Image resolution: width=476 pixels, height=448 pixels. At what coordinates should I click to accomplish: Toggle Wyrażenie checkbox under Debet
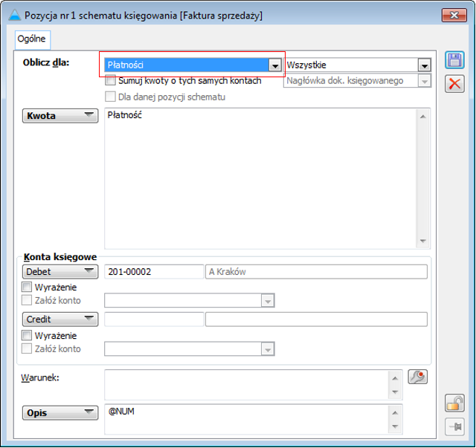(27, 287)
